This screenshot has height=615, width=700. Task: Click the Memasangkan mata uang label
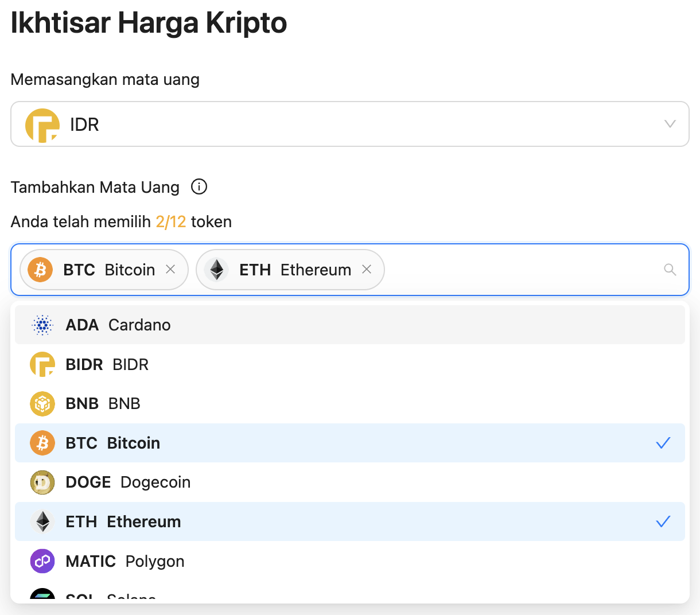[105, 80]
